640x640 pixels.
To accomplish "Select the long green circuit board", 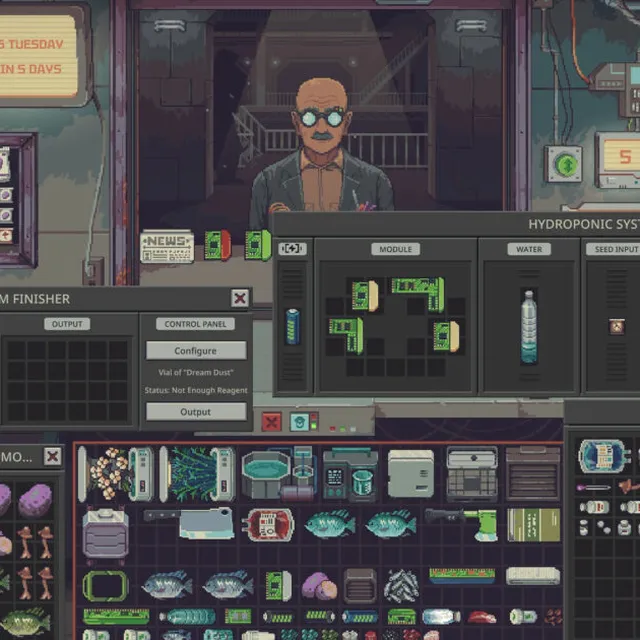I will pos(116,616).
